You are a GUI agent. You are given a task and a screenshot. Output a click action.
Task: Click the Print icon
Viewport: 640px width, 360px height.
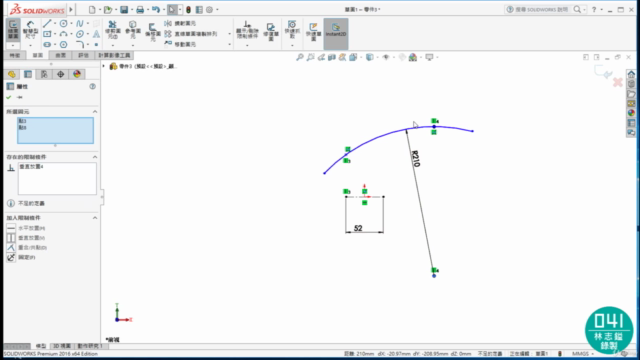(x=140, y=9)
